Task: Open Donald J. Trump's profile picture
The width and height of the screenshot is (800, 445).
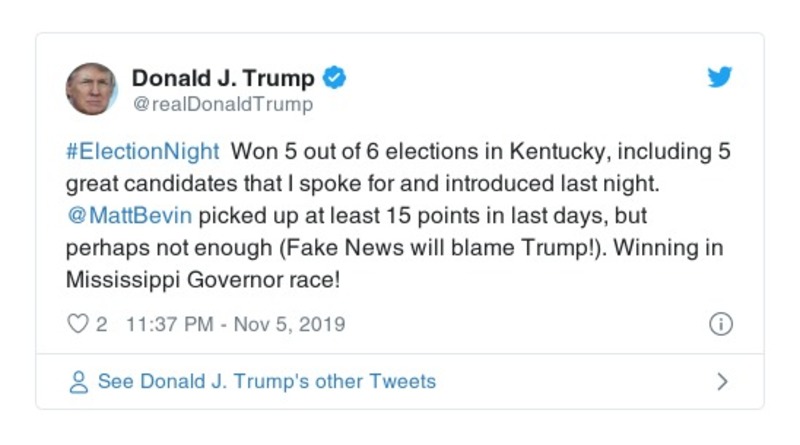Action: click(92, 88)
